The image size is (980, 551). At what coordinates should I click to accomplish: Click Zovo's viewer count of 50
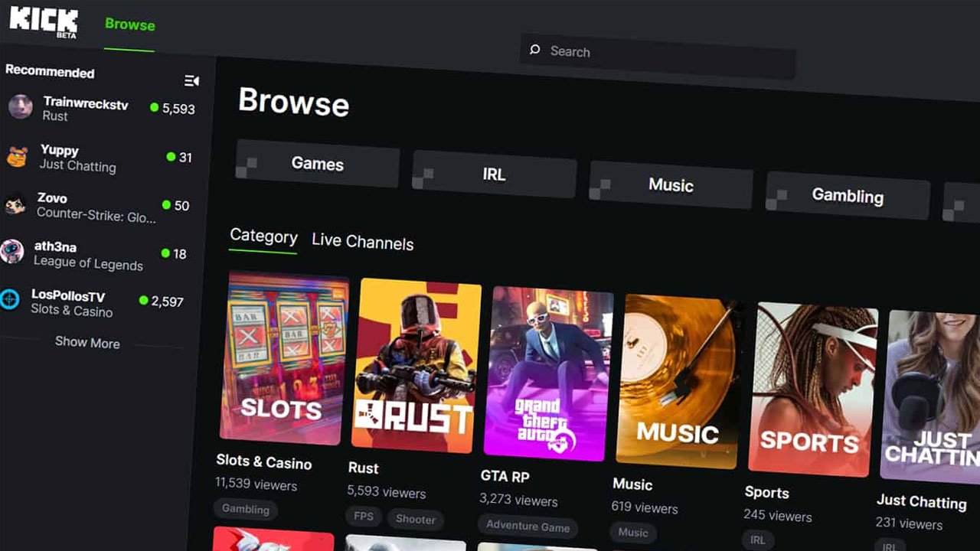pos(181,205)
